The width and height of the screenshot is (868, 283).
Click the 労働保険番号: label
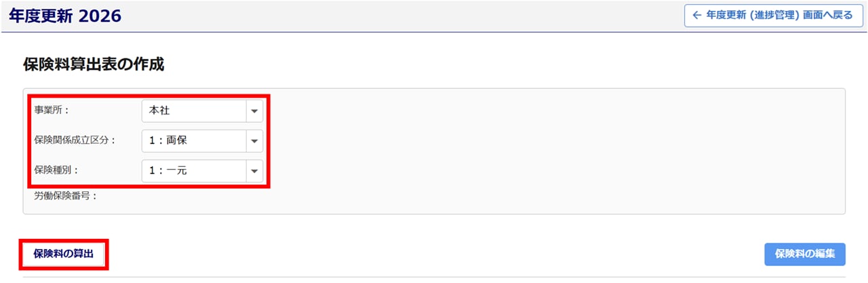point(66,196)
